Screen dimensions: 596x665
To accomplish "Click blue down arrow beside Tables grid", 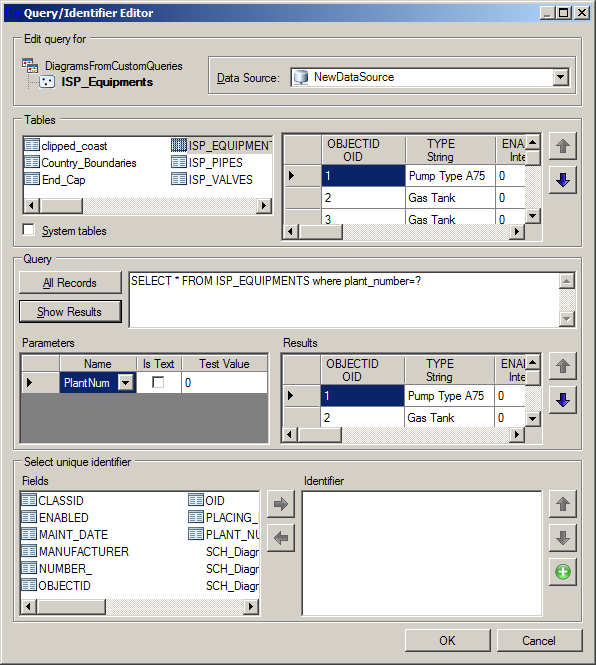I will coord(562,180).
